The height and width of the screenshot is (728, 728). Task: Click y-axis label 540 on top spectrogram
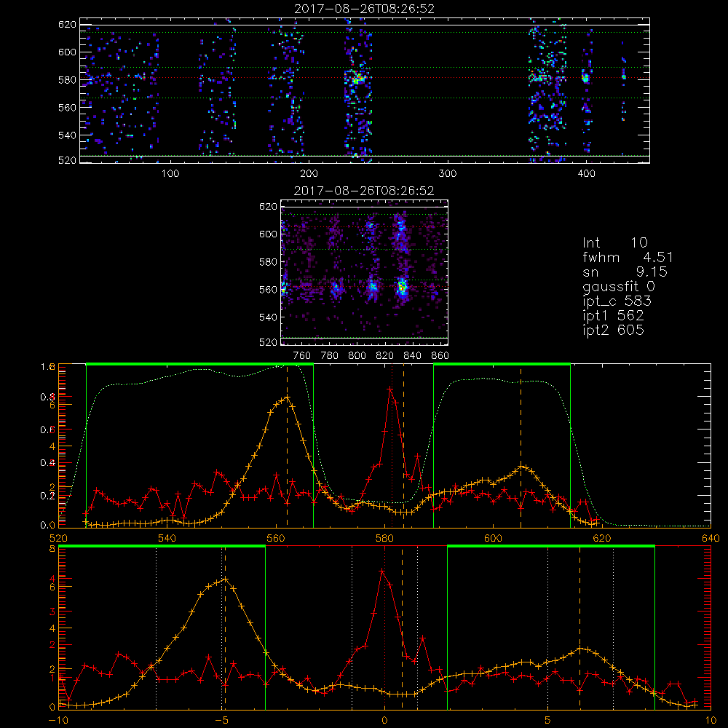pos(67,135)
